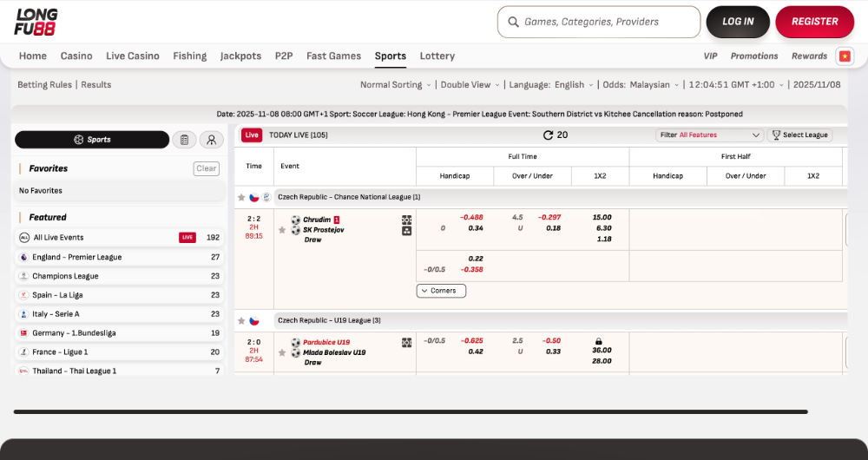Go to the Home tab
Screen dimensions: 868x460
tap(33, 56)
